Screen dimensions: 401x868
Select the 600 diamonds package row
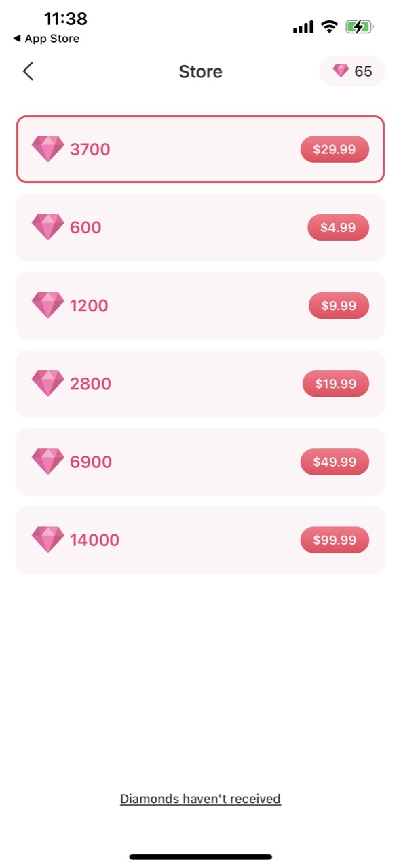200,227
